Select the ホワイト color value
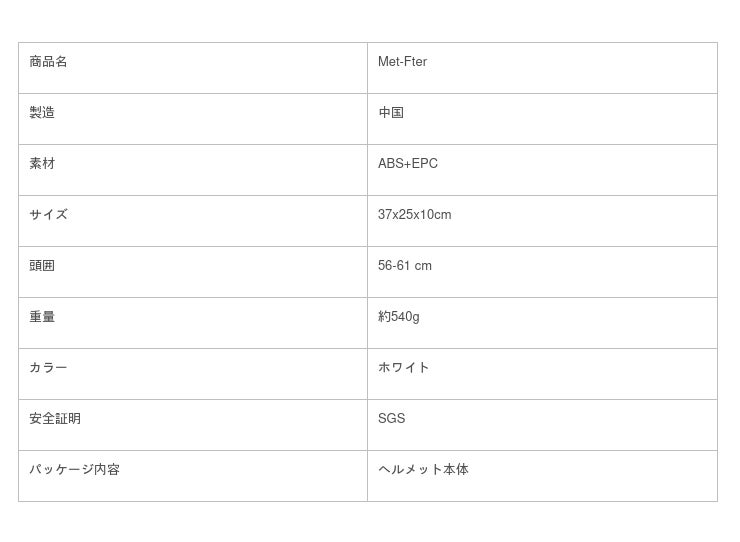Viewport: 740px width, 542px height. tap(404, 368)
